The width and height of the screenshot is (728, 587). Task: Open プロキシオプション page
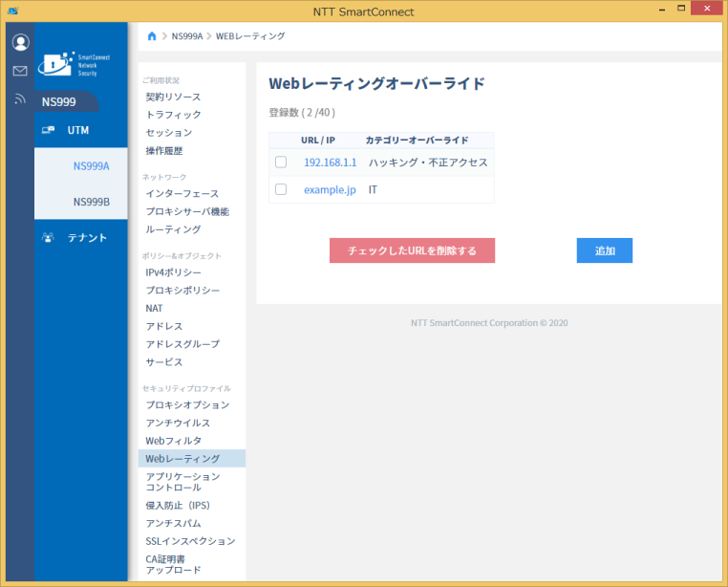[x=187, y=404]
